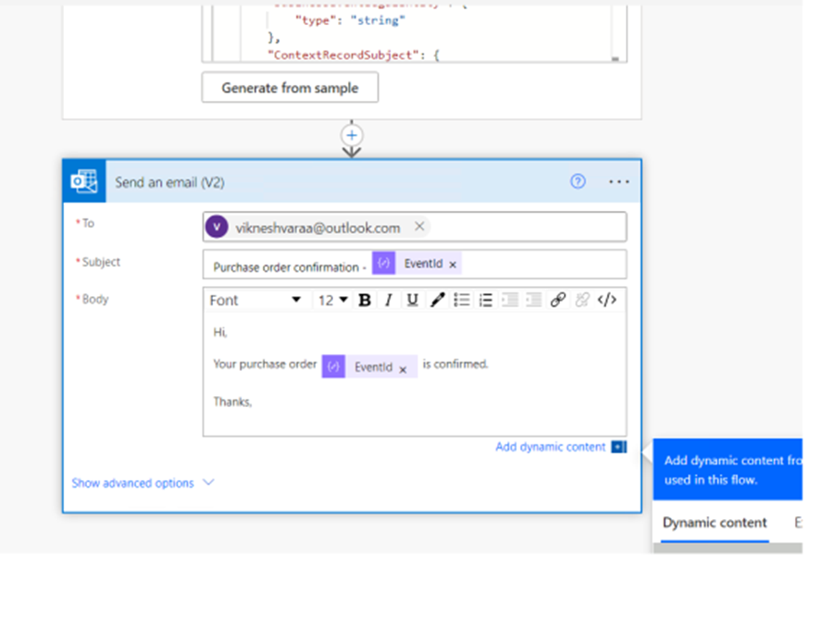Screen dimensions: 835x644
Task: Click the decrease indent icon
Action: click(x=510, y=300)
